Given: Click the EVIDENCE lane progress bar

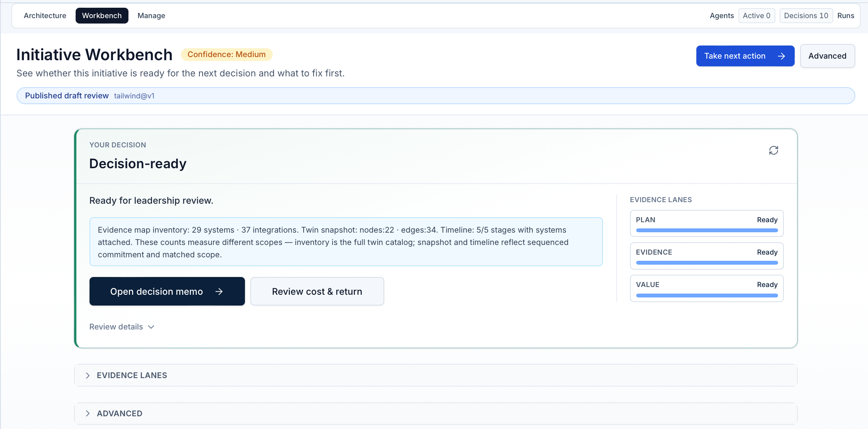Looking at the screenshot, I should (707, 263).
